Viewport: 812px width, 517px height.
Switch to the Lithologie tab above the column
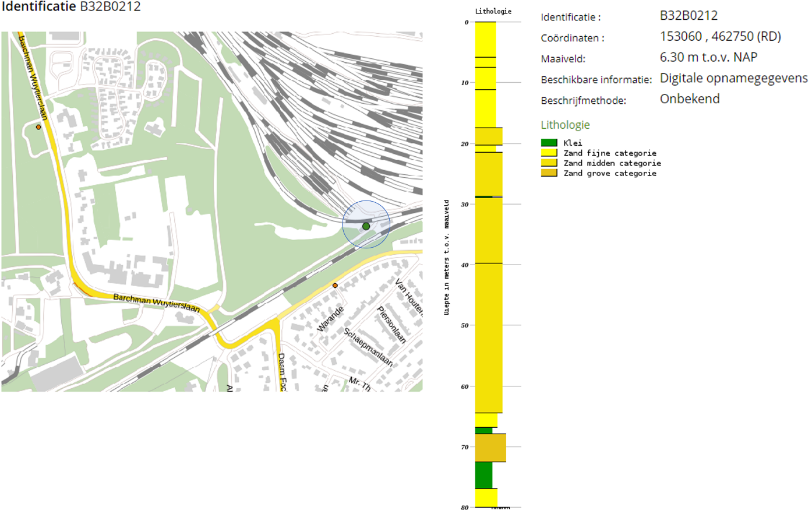[x=493, y=10]
